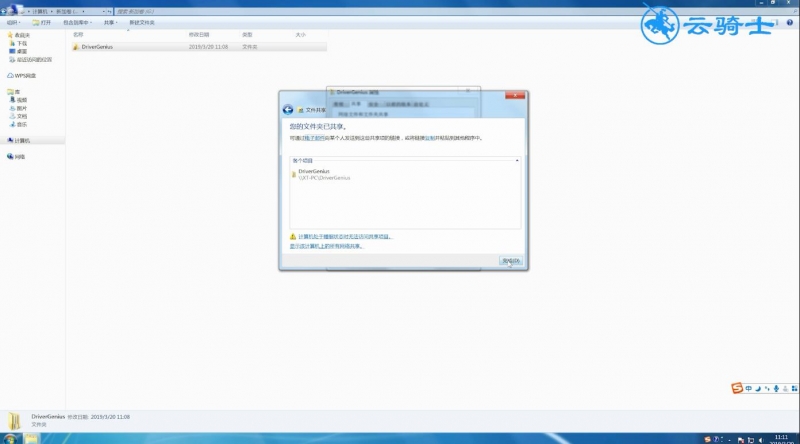Click the moon icon on Sogou bar
Screen dimensions: 800x444
[758, 389]
